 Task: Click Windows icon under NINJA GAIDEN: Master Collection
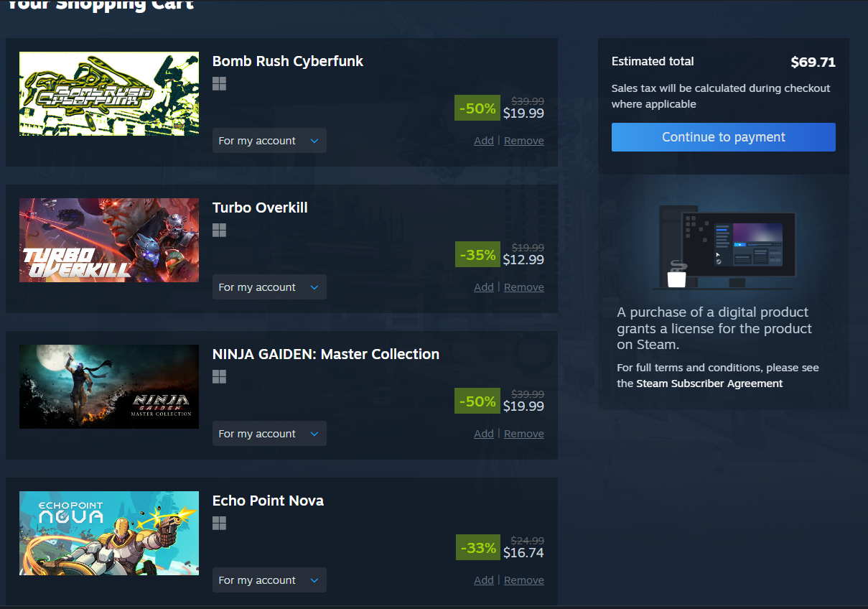(x=220, y=376)
